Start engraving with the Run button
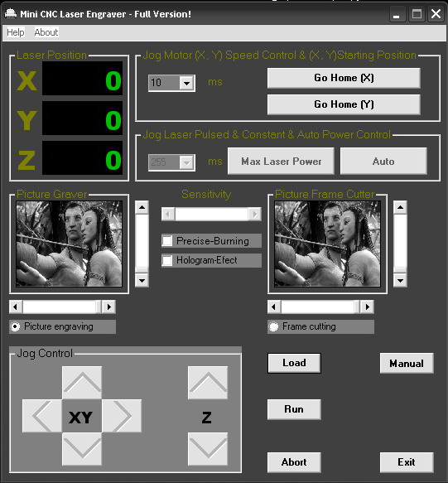The height and width of the screenshot is (483, 448). [x=294, y=409]
